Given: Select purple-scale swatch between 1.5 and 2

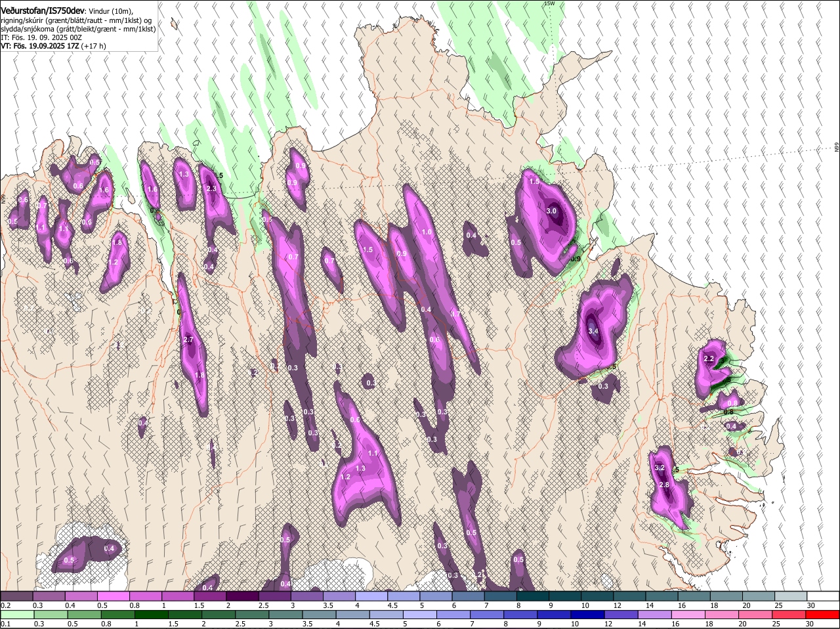Looking at the screenshot, I should [210, 596].
